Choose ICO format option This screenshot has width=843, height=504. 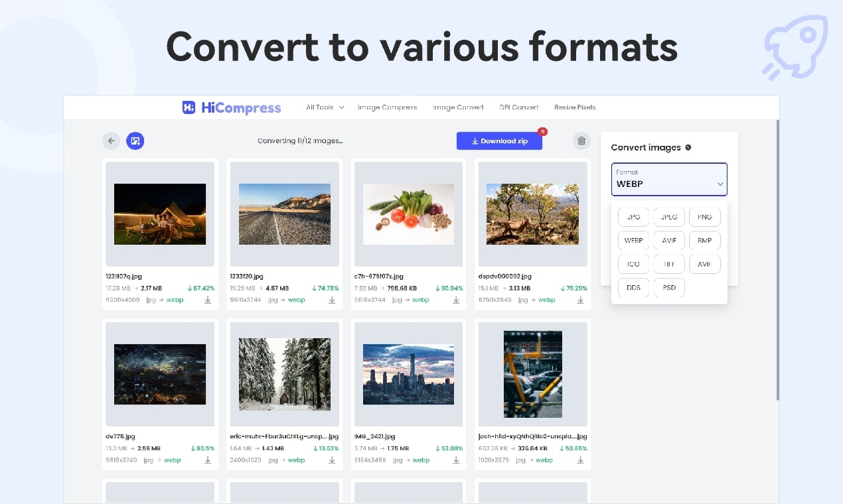tap(633, 264)
